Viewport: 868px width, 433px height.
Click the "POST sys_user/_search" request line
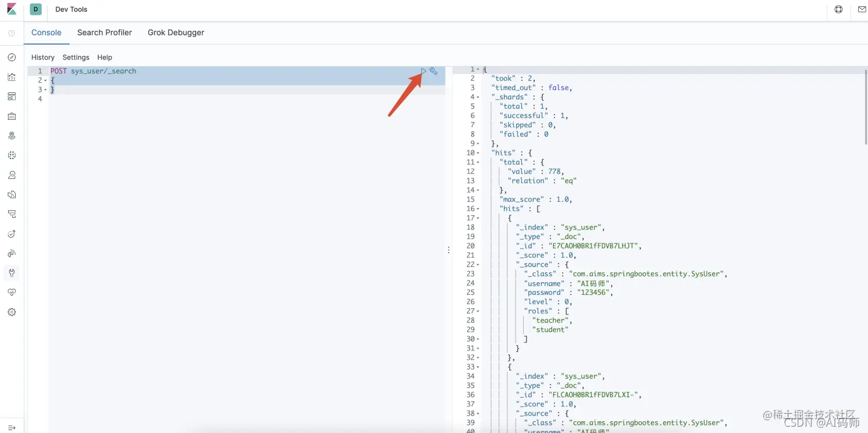point(93,71)
